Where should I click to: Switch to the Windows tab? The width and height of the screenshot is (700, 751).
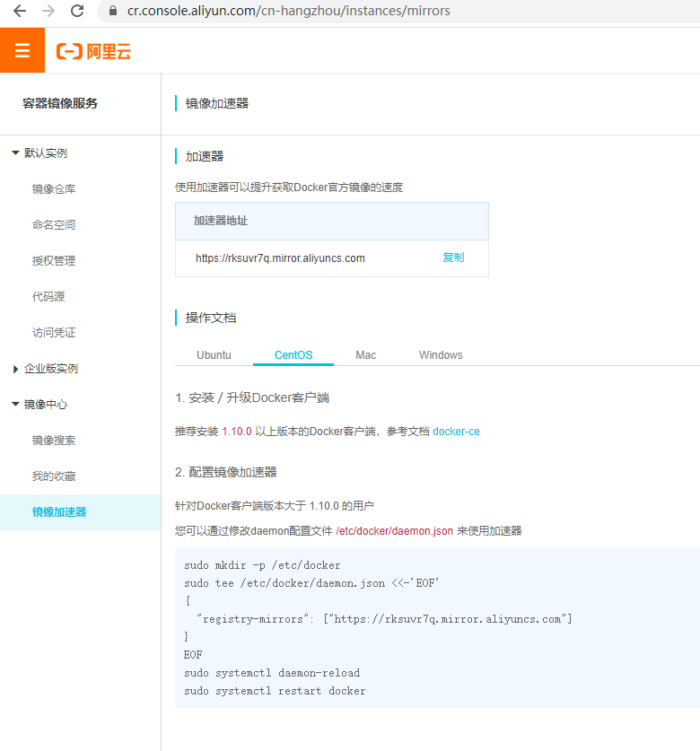(441, 355)
